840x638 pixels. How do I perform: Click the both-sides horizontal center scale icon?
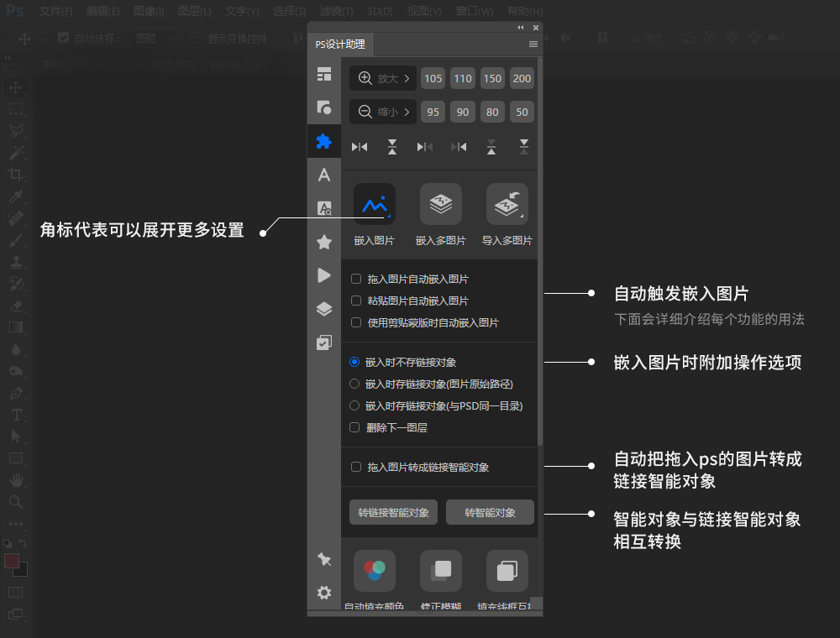coord(360,147)
